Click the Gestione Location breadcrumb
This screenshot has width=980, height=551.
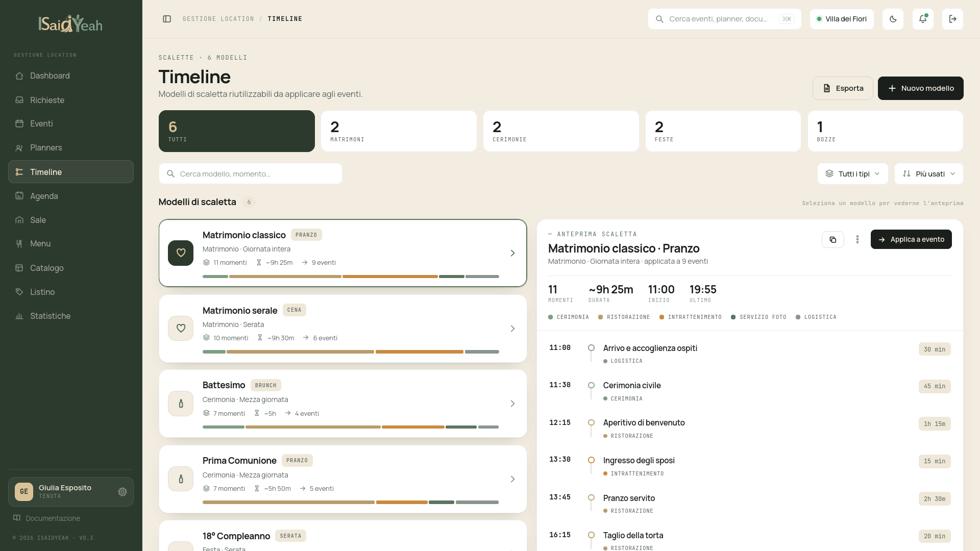pos(218,19)
